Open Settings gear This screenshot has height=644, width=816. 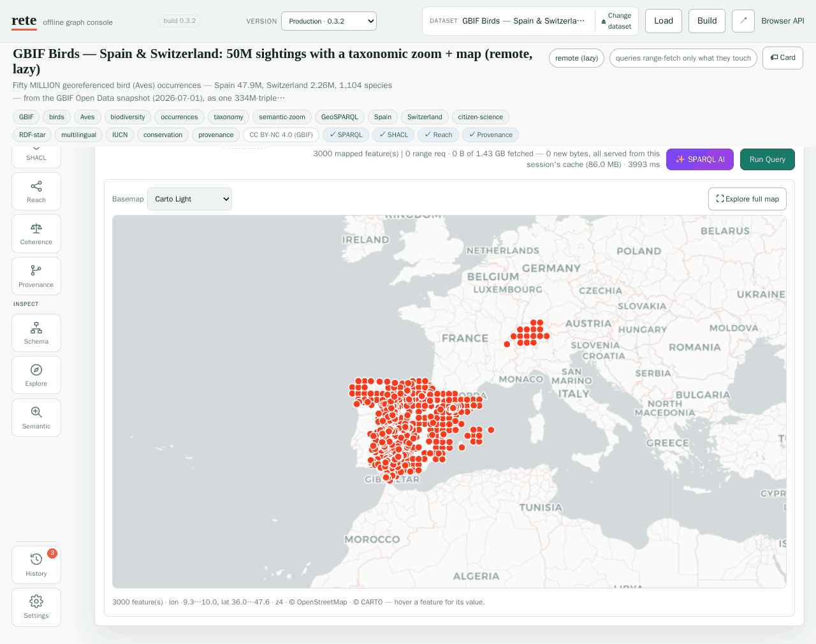pos(36,607)
